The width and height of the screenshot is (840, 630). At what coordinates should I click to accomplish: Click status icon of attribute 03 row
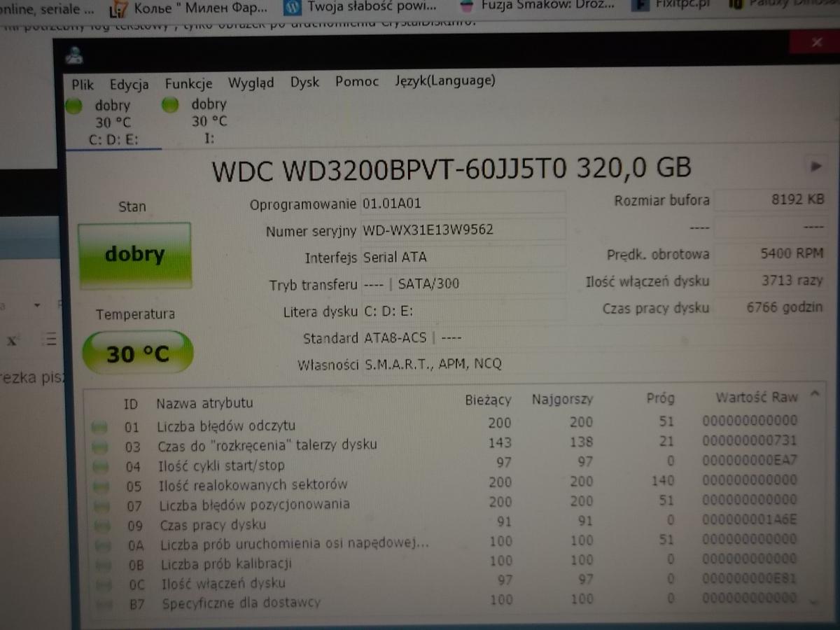pyautogui.click(x=99, y=446)
